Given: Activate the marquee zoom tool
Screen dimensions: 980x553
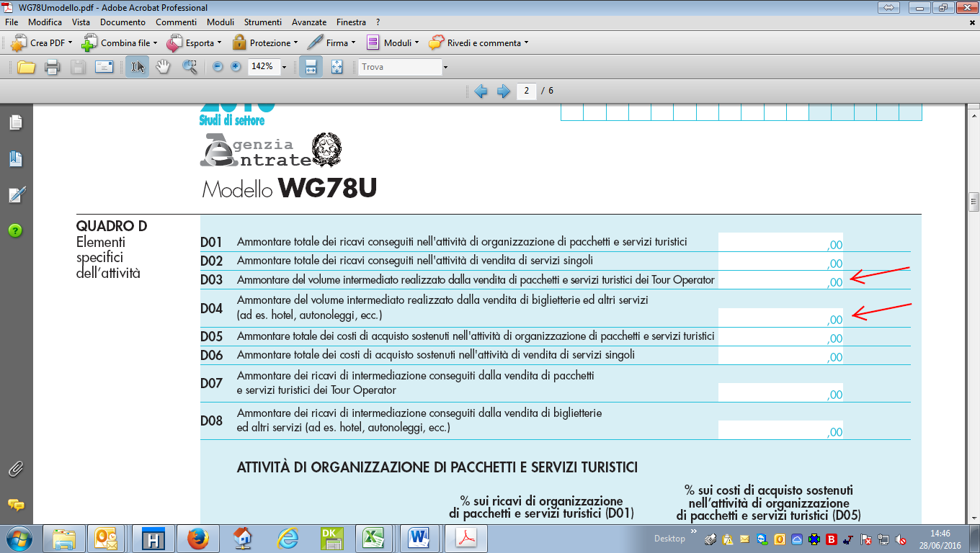Looking at the screenshot, I should [190, 67].
